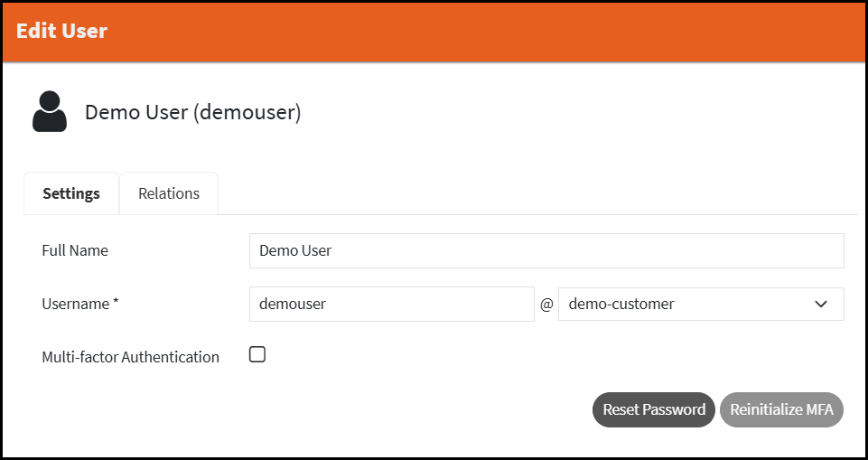Click the Full Name field label

point(75,250)
